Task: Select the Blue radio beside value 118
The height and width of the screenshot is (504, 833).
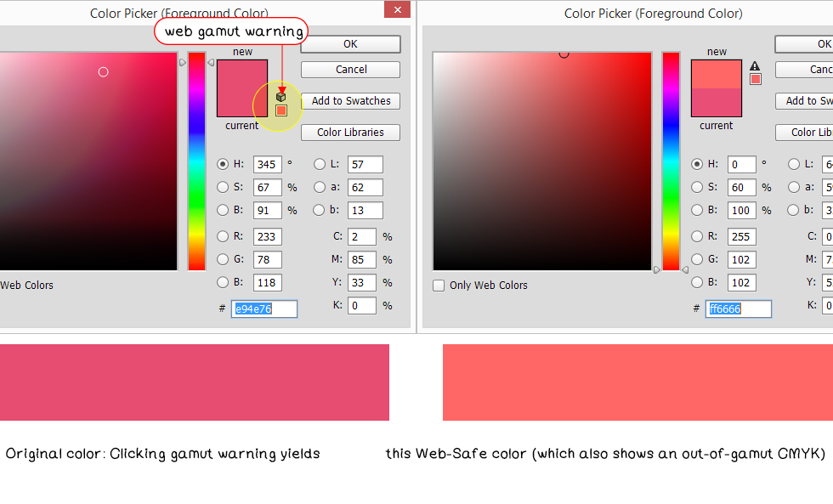Action: pyautogui.click(x=223, y=282)
